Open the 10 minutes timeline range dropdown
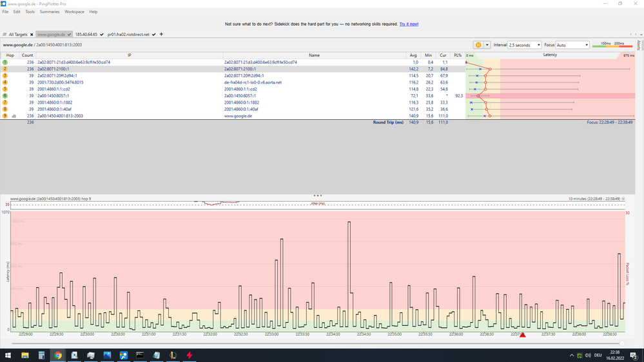The width and height of the screenshot is (644, 362). [623, 199]
